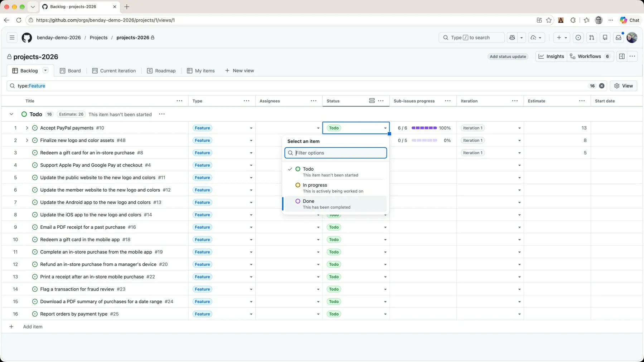Click the GitHub Octocat logo
Image resolution: width=644 pixels, height=362 pixels.
click(x=27, y=38)
